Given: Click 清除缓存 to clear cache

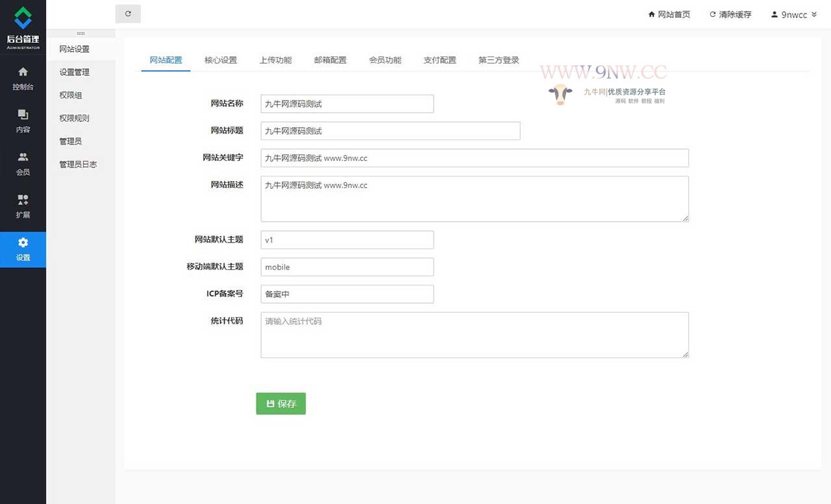Looking at the screenshot, I should point(730,14).
